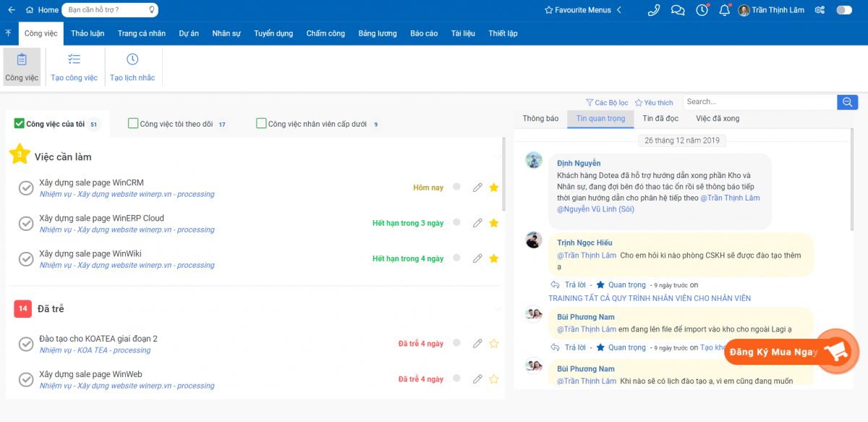Check Công việc tôi theo dõi checkbox

click(x=133, y=124)
